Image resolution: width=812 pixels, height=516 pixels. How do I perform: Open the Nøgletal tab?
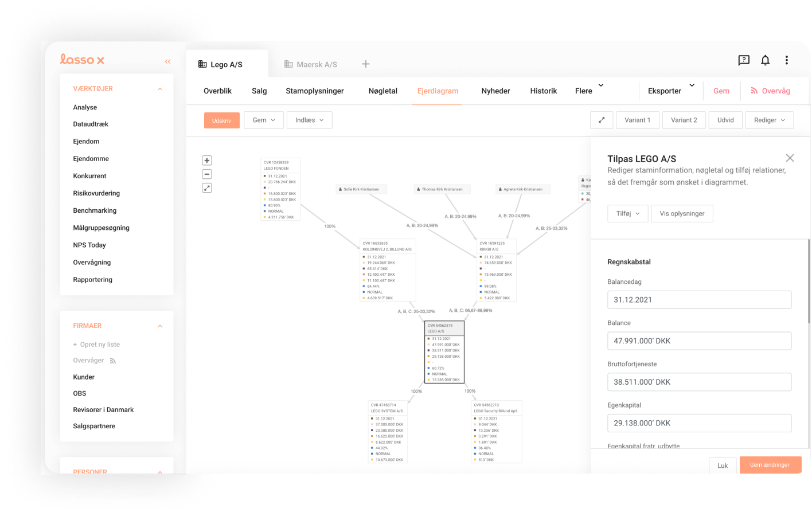[383, 91]
